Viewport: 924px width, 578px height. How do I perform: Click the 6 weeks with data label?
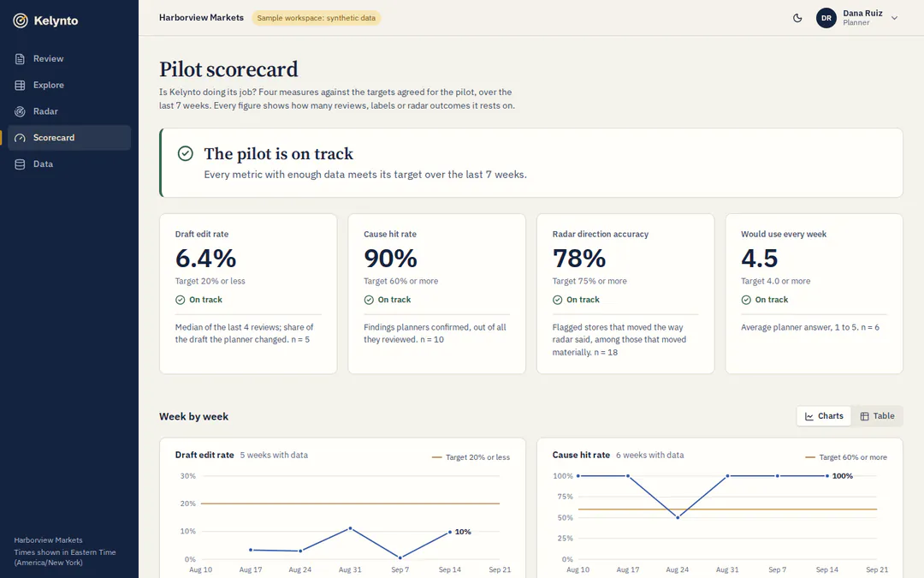tap(650, 456)
